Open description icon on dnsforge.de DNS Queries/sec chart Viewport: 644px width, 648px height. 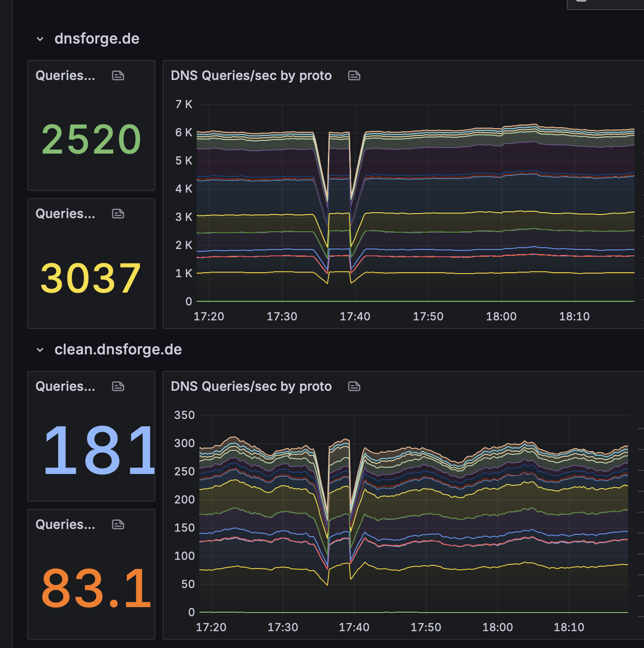(354, 75)
